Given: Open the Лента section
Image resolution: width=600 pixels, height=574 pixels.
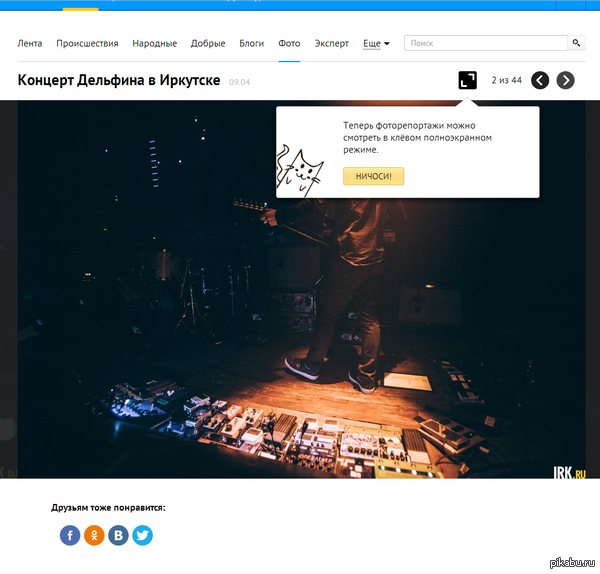Looking at the screenshot, I should 29,43.
